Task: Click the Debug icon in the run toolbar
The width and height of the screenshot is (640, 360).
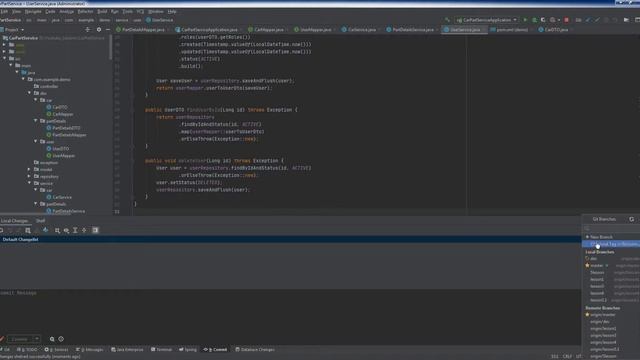Action: coord(534,20)
